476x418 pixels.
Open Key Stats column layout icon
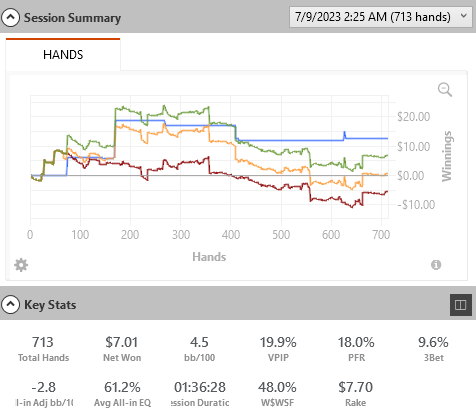[x=461, y=305]
